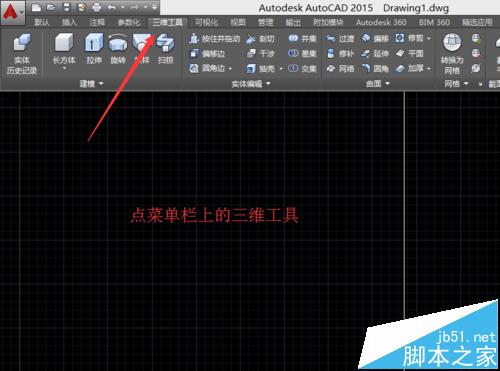
Task: Expand the dropdown arrow under 长方体
Action: point(64,69)
